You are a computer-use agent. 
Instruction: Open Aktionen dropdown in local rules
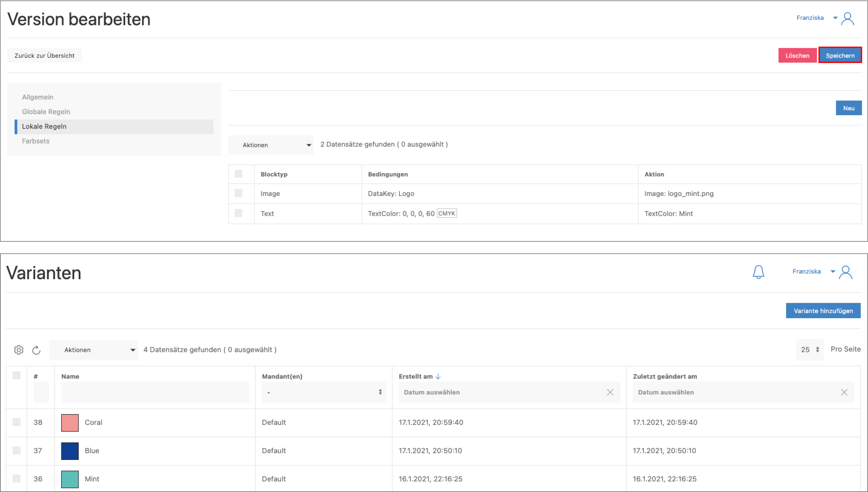click(x=271, y=145)
